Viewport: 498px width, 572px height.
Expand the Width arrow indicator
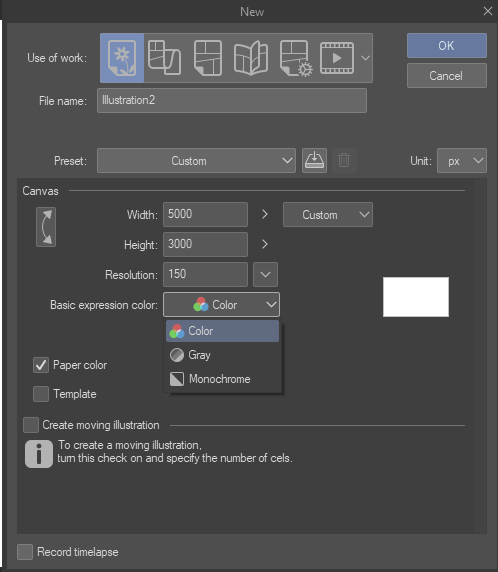click(265, 214)
